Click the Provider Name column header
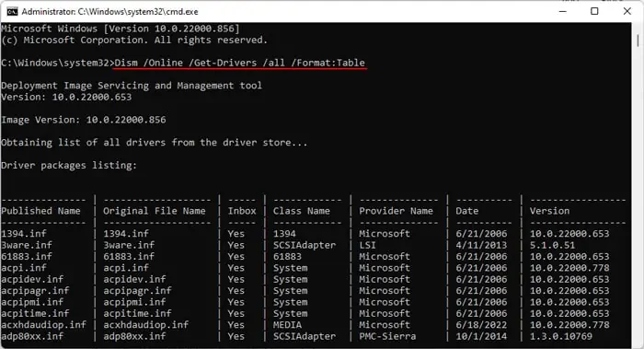The height and width of the screenshot is (349, 644). pyautogui.click(x=396, y=211)
